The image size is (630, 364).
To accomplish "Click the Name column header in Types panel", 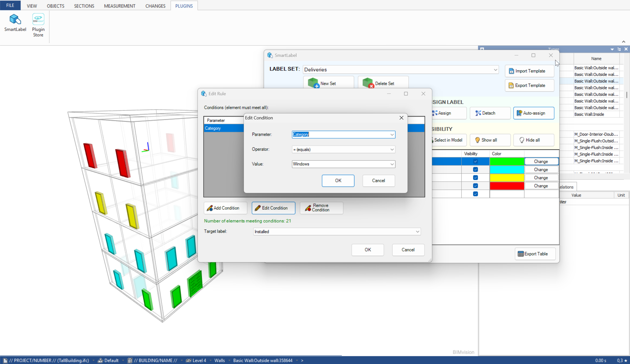I will (596, 59).
